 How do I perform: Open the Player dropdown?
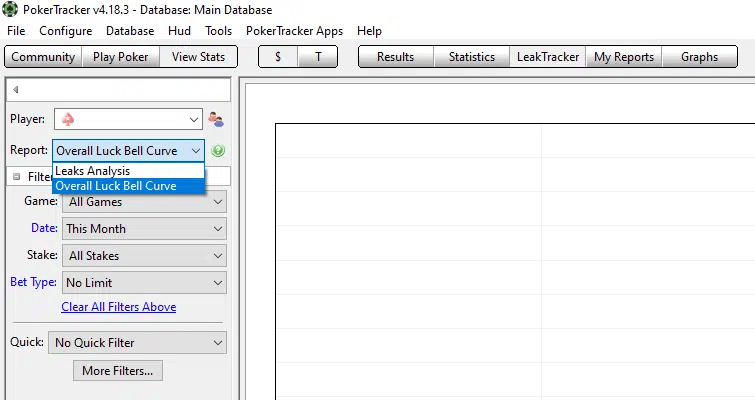tap(128, 119)
